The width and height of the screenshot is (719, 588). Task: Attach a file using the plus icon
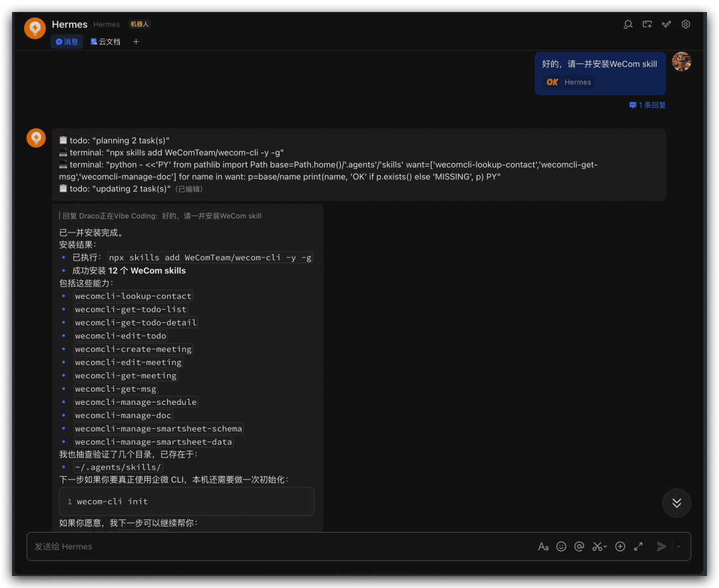(620, 546)
